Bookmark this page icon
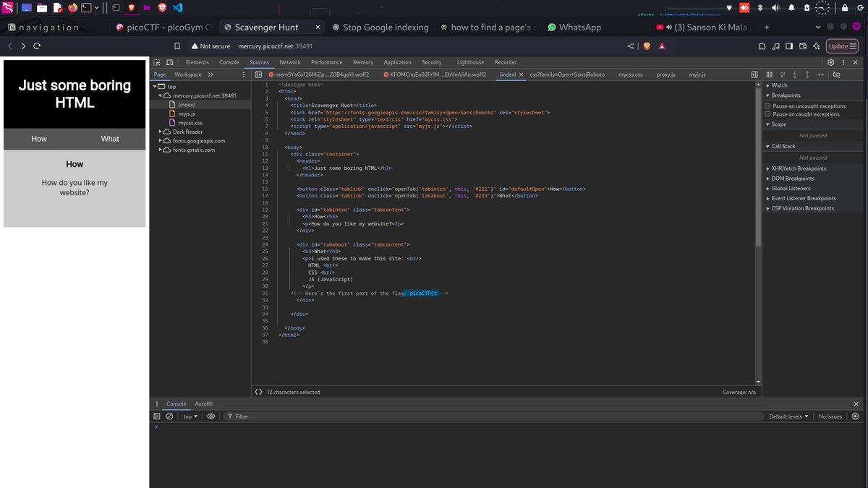Screen dimensions: 868x488 pyautogui.click(x=177, y=46)
